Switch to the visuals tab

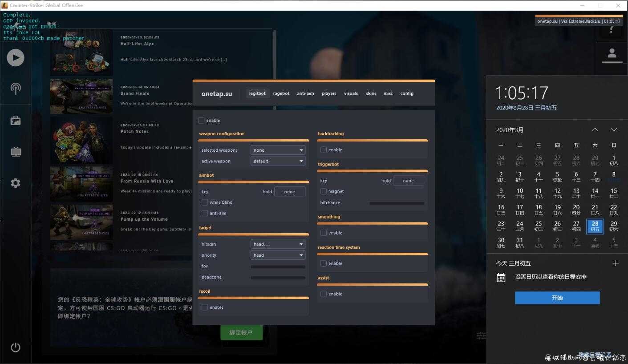pos(351,93)
